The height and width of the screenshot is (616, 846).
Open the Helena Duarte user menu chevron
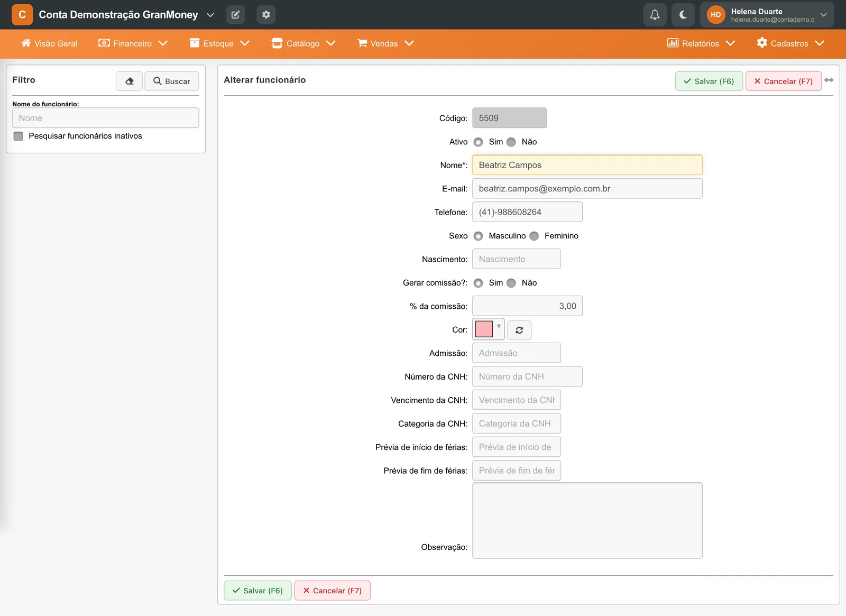pyautogui.click(x=823, y=15)
